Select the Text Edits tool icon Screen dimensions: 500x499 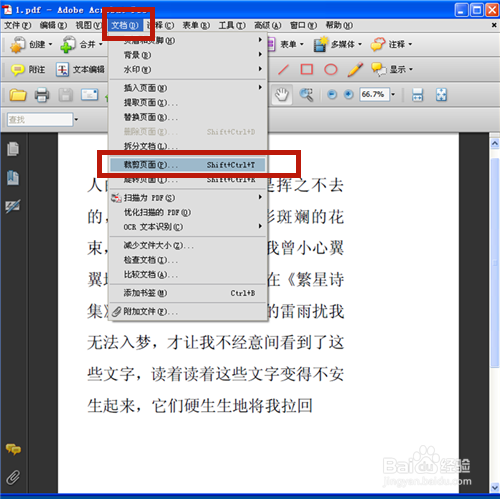(62, 70)
